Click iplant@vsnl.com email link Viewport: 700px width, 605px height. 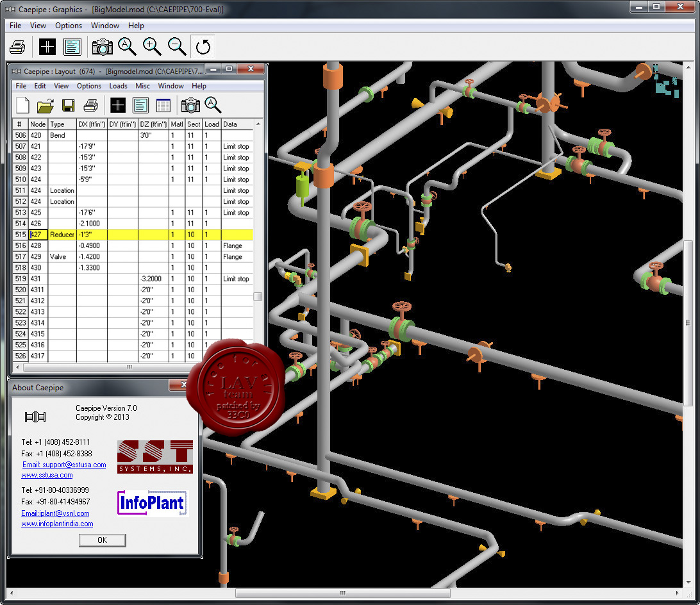(55, 513)
